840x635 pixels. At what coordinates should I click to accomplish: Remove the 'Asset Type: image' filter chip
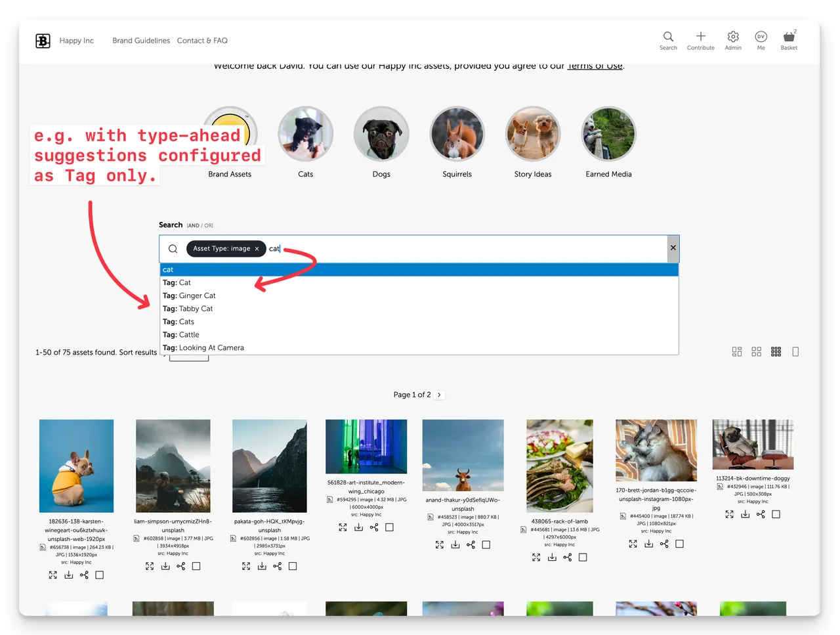pos(257,249)
